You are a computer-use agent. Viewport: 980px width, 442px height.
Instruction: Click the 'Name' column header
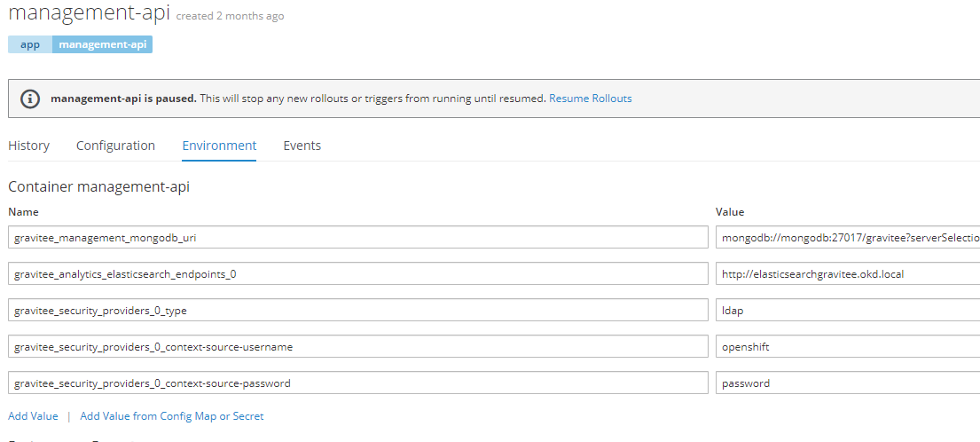coord(23,212)
